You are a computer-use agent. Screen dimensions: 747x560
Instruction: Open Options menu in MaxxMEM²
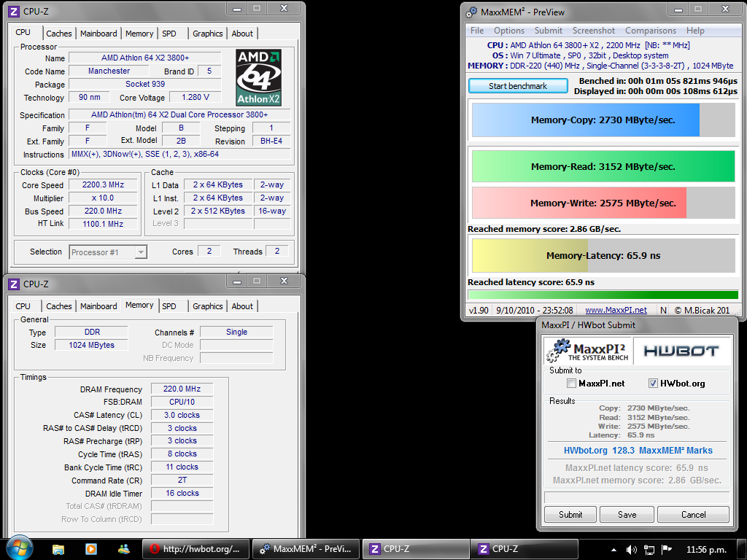point(508,31)
